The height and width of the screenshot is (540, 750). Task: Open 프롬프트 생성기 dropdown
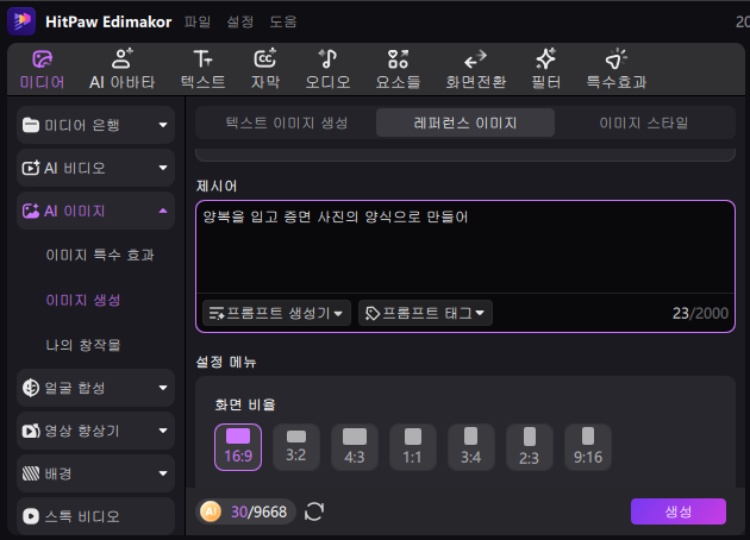point(276,313)
